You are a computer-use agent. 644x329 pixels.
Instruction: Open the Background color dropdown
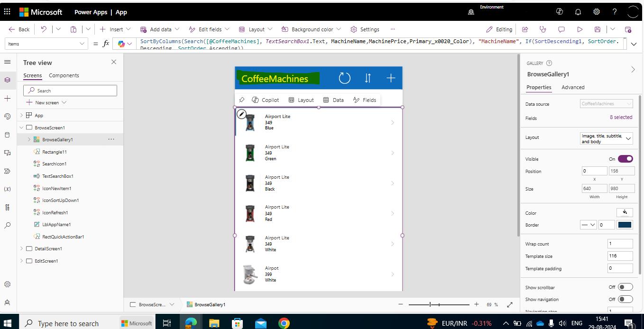311,29
